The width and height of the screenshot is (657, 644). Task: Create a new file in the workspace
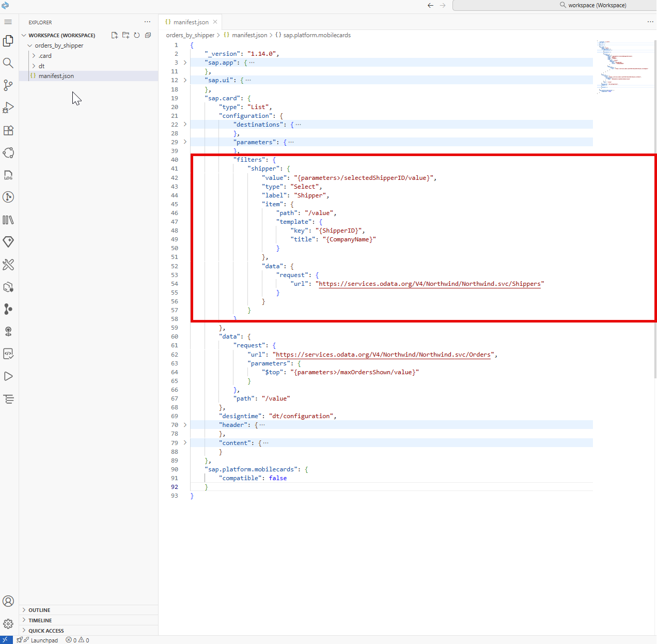tap(115, 35)
